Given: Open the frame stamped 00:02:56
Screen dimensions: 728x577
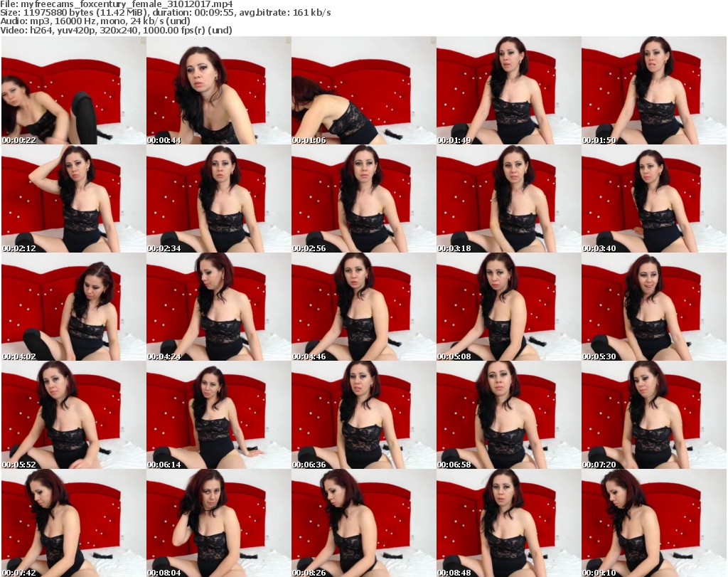Looking at the screenshot, I should coord(363,198).
